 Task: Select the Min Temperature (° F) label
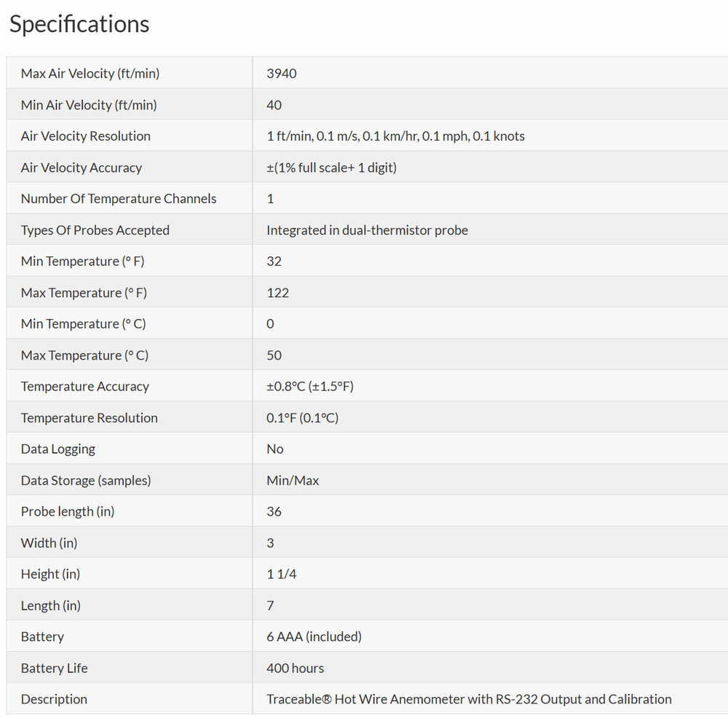pyautogui.click(x=83, y=261)
